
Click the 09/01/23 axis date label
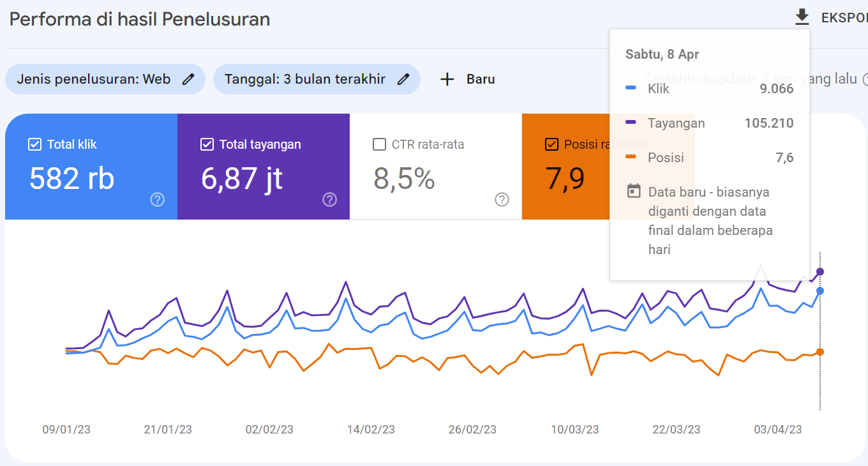(x=66, y=430)
